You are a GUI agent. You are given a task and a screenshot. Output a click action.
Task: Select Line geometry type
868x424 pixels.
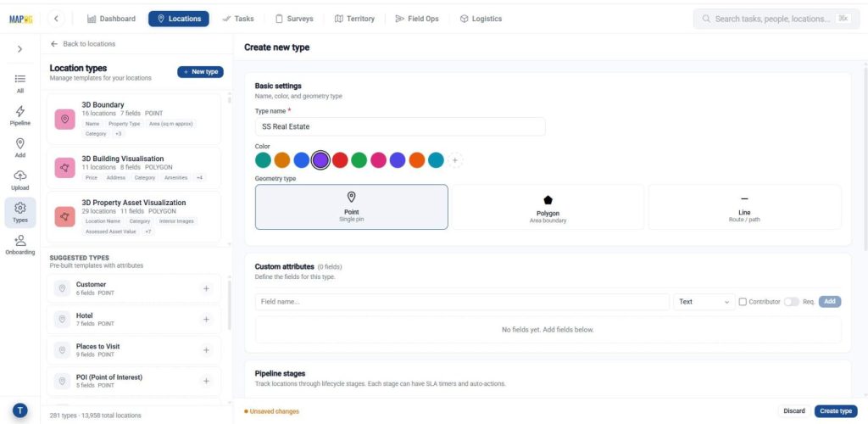point(744,207)
